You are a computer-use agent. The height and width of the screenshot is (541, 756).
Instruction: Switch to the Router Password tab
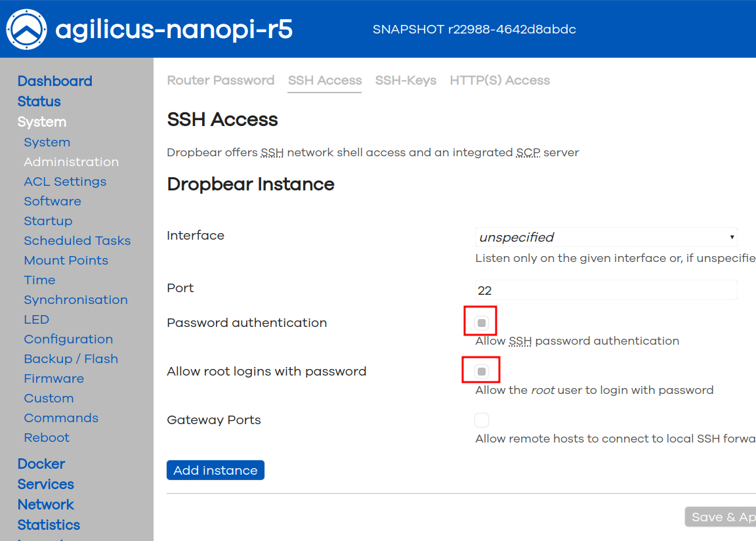(220, 81)
